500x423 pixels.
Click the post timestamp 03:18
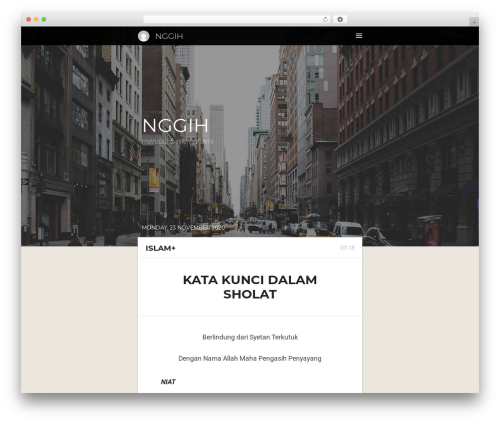[347, 248]
